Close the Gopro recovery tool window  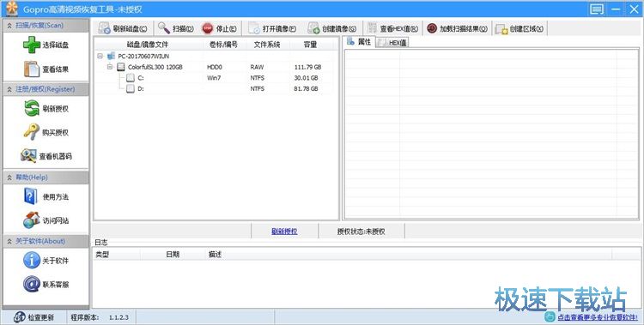pos(635,9)
